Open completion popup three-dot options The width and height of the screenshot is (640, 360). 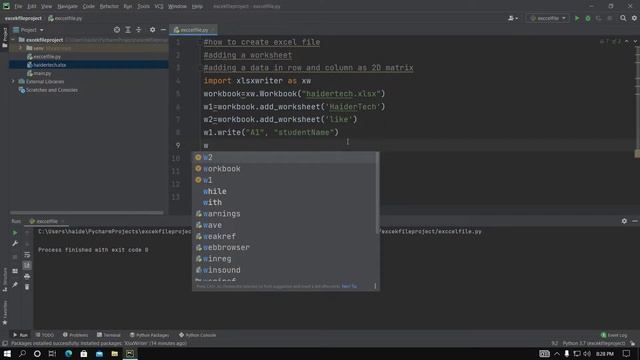click(375, 287)
